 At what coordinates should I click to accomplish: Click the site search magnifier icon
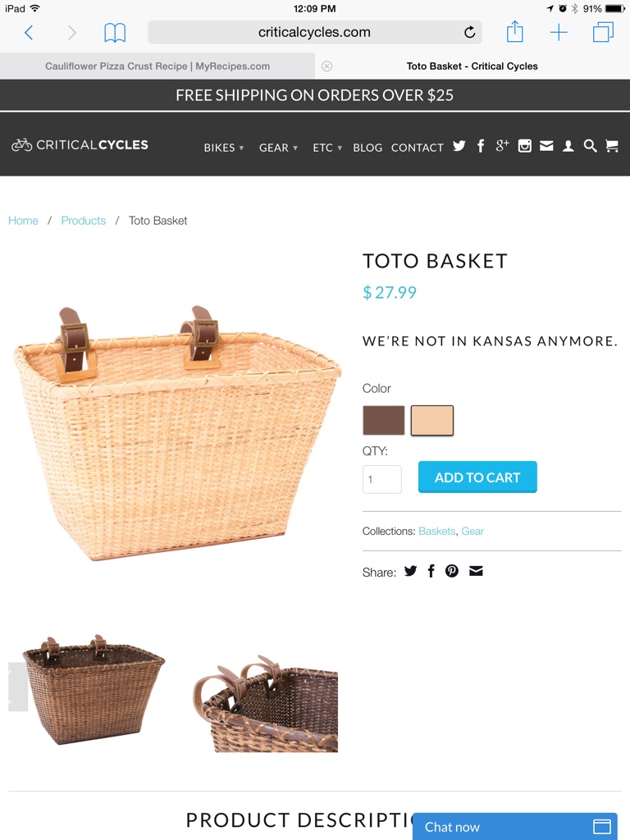[x=590, y=146]
